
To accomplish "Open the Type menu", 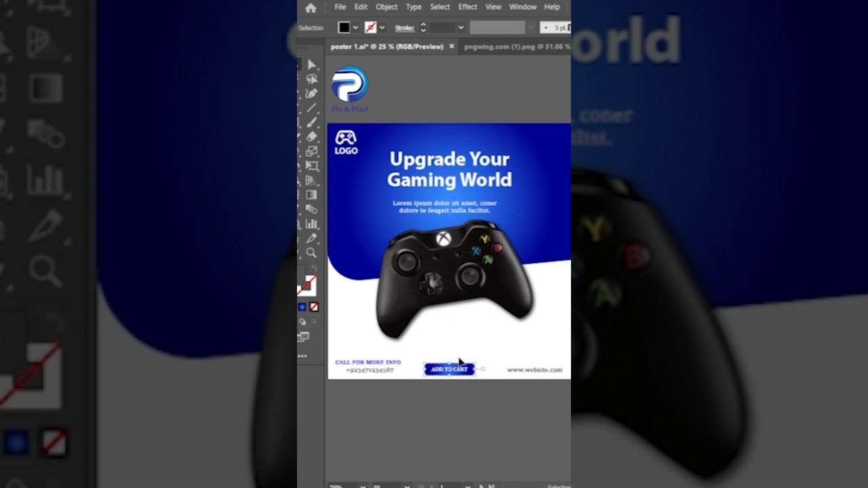I will pos(414,7).
